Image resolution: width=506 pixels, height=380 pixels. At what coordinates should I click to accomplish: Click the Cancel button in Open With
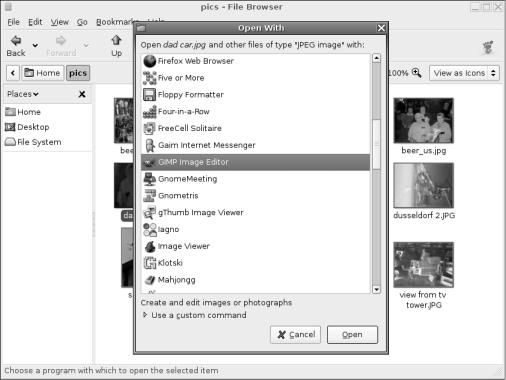coord(295,334)
